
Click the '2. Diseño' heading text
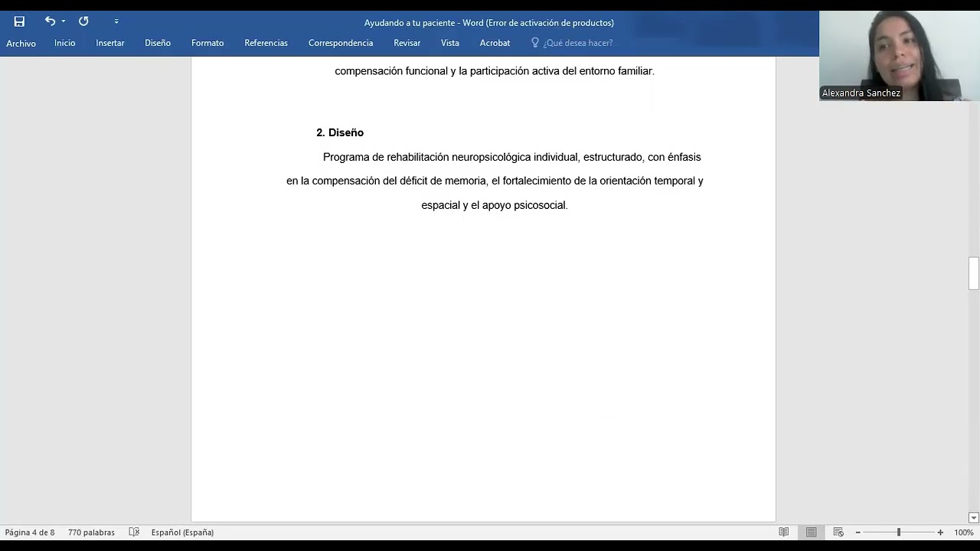coord(340,132)
